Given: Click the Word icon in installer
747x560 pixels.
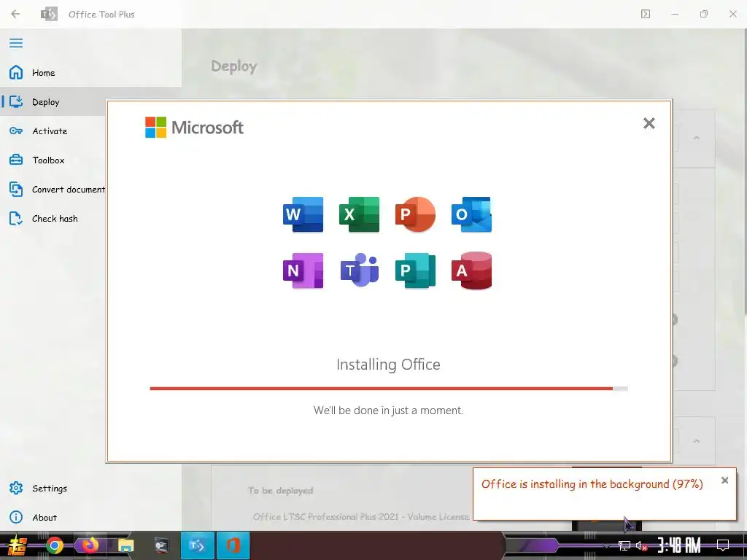Looking at the screenshot, I should [303, 214].
